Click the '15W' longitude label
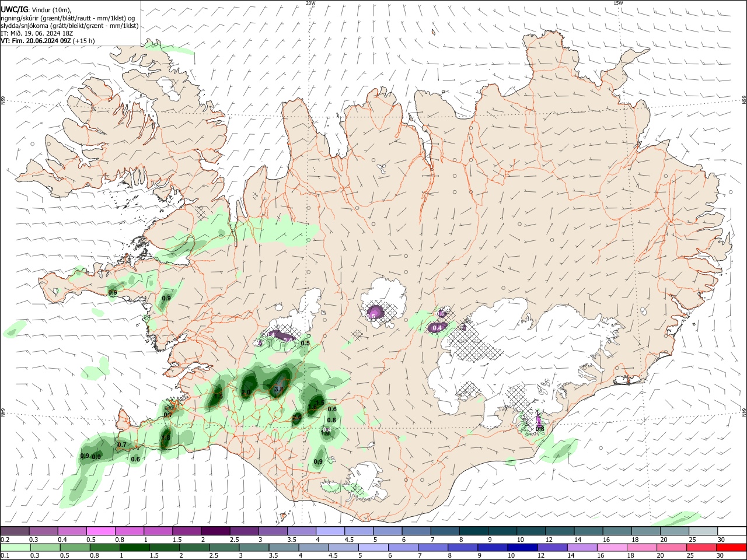The width and height of the screenshot is (747, 560). pos(618,3)
